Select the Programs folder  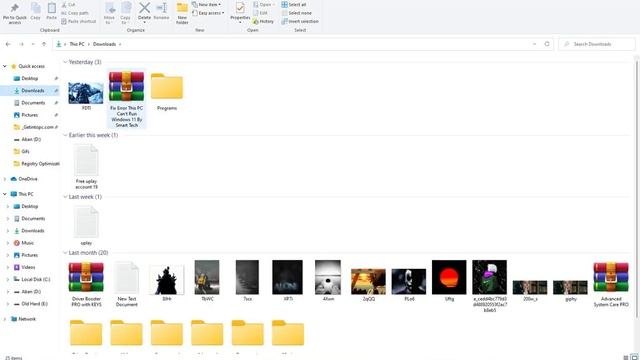pos(167,91)
